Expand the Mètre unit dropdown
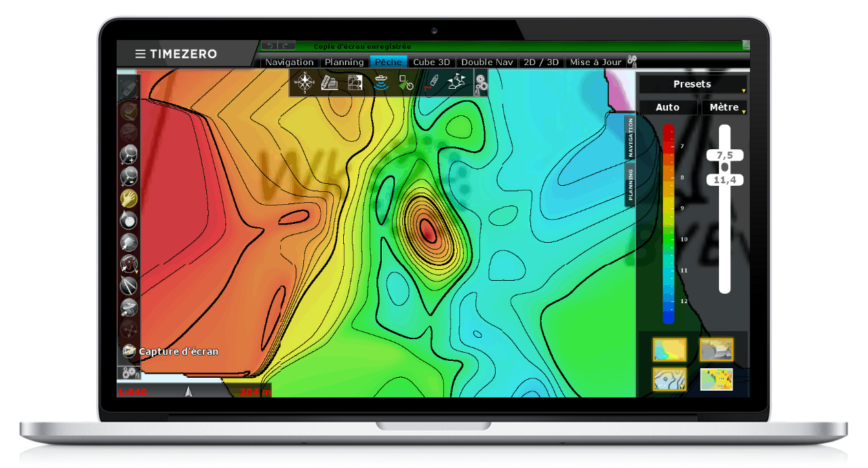868x468 pixels. (x=724, y=108)
